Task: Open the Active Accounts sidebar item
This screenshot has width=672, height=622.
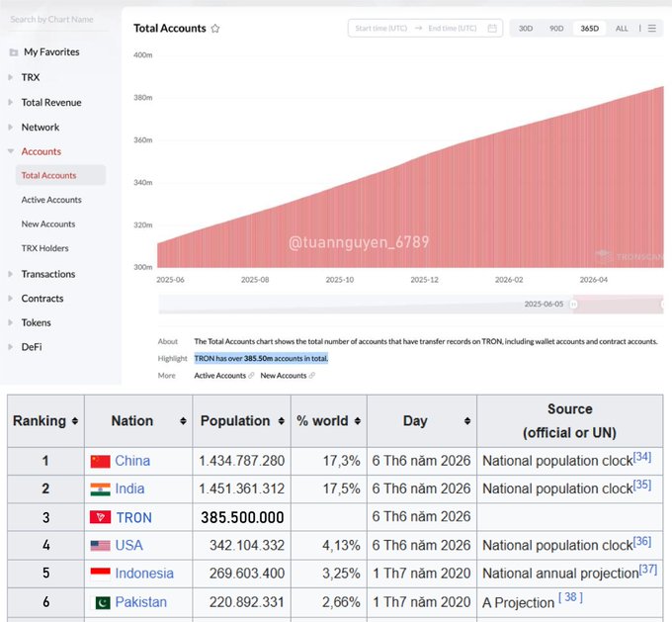Action: [x=51, y=200]
